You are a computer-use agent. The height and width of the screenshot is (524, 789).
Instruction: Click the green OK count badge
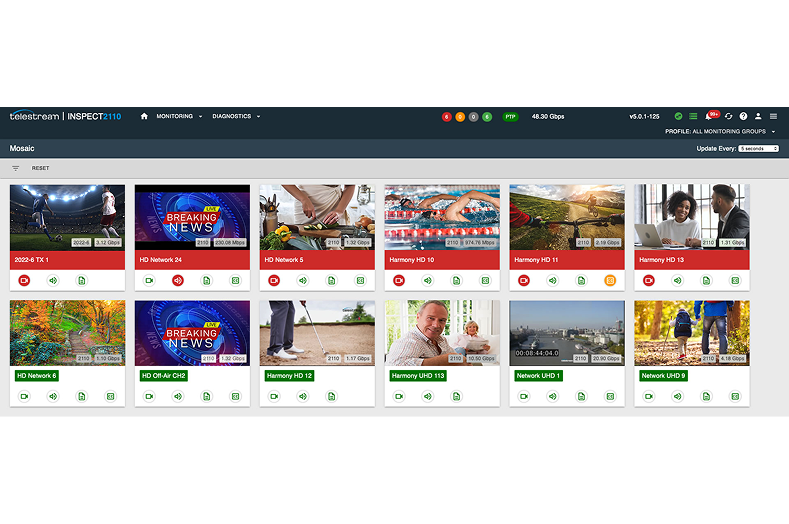[487, 117]
